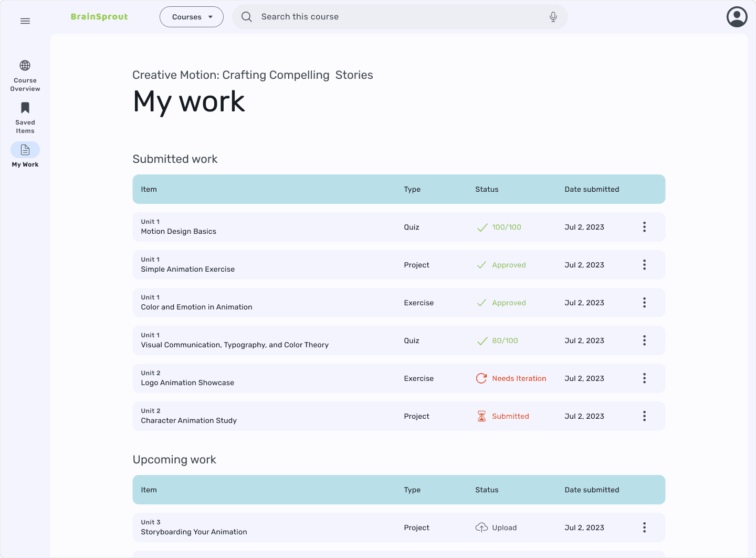This screenshot has height=558, width=756.
Task: Click Approved status for Simple Animation Exercise
Action: coord(509,265)
